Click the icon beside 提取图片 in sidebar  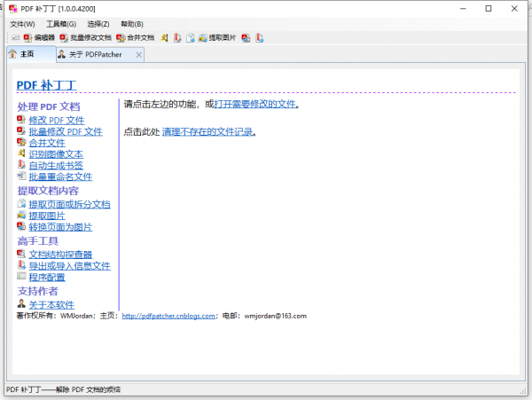(x=21, y=215)
